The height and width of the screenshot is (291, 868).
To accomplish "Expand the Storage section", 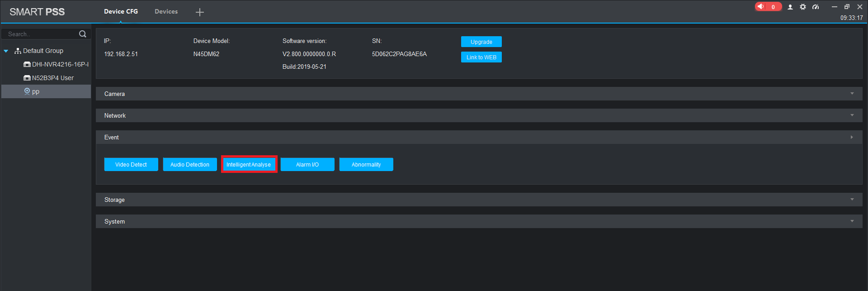I will [x=479, y=200].
